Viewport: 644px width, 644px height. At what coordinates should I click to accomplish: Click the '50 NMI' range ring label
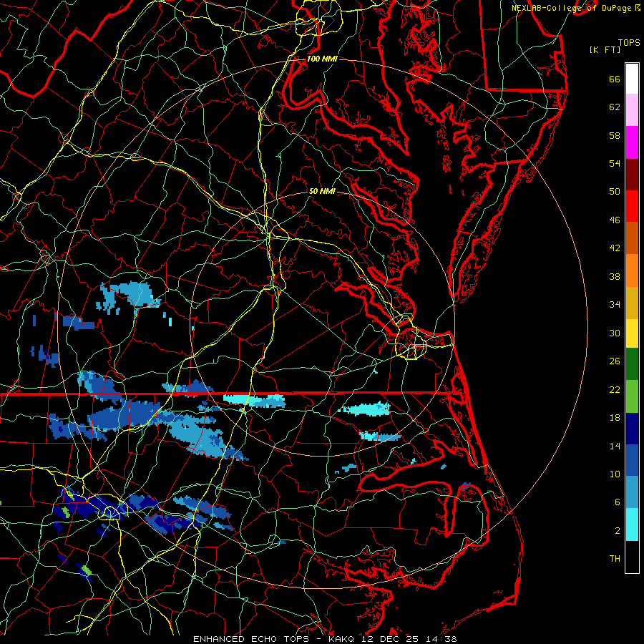point(322,191)
